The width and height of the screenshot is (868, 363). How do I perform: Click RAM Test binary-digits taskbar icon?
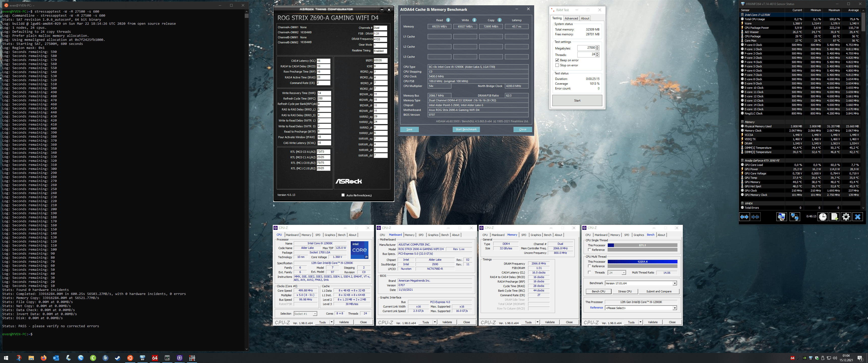[192, 358]
